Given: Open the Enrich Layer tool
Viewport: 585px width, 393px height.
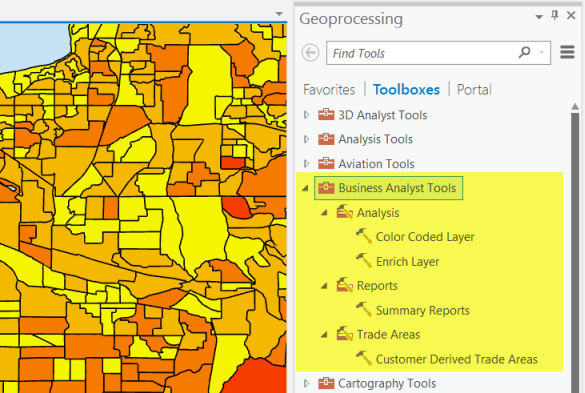Looking at the screenshot, I should point(407,261).
